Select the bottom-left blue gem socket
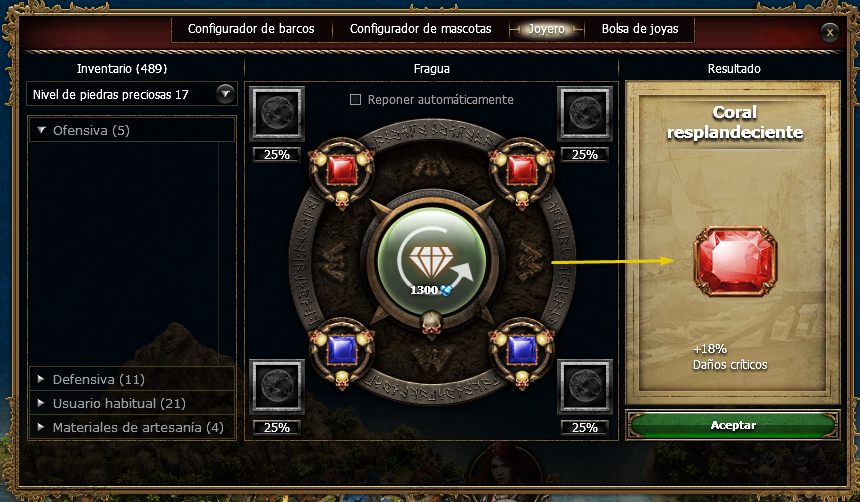Image resolution: width=860 pixels, height=502 pixels. tap(342, 351)
